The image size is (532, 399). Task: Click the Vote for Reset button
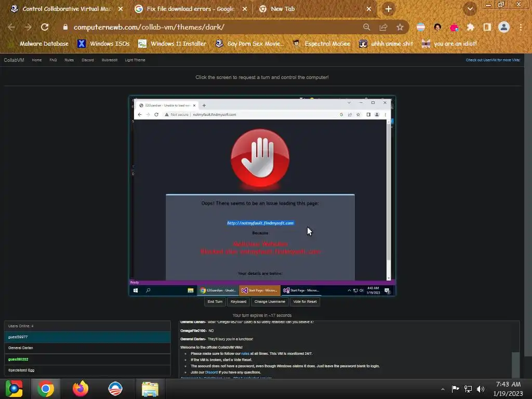pos(304,302)
